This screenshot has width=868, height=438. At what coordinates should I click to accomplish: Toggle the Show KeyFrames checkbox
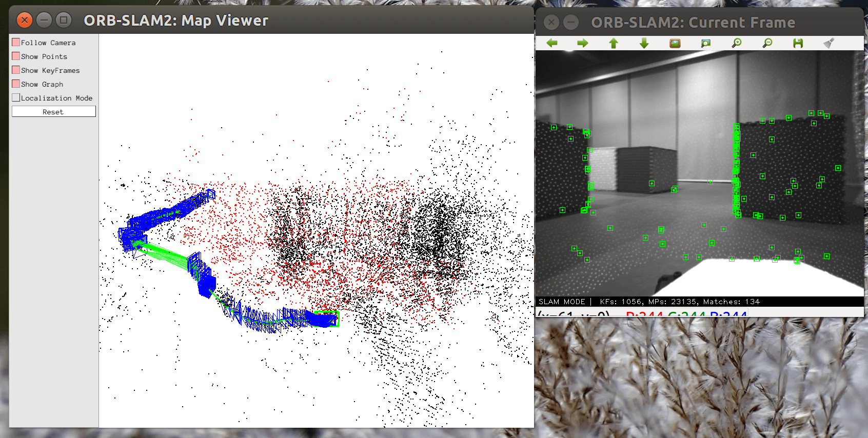[x=16, y=70]
